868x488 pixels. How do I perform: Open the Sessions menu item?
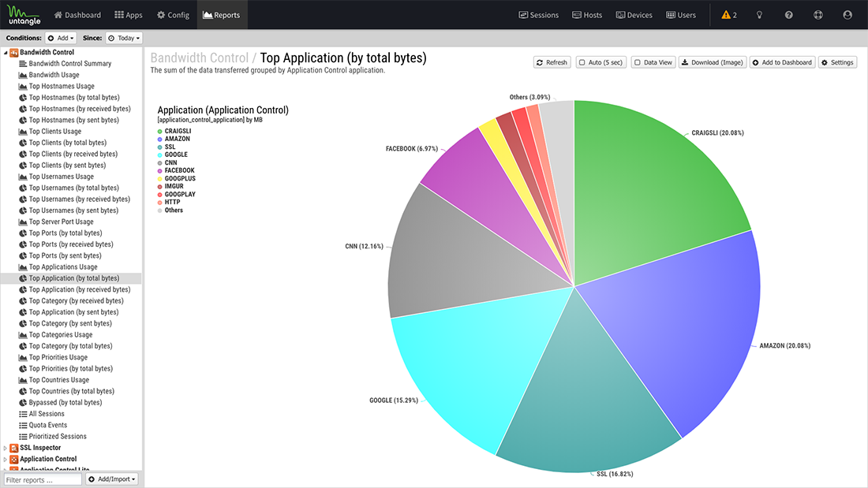(x=539, y=15)
